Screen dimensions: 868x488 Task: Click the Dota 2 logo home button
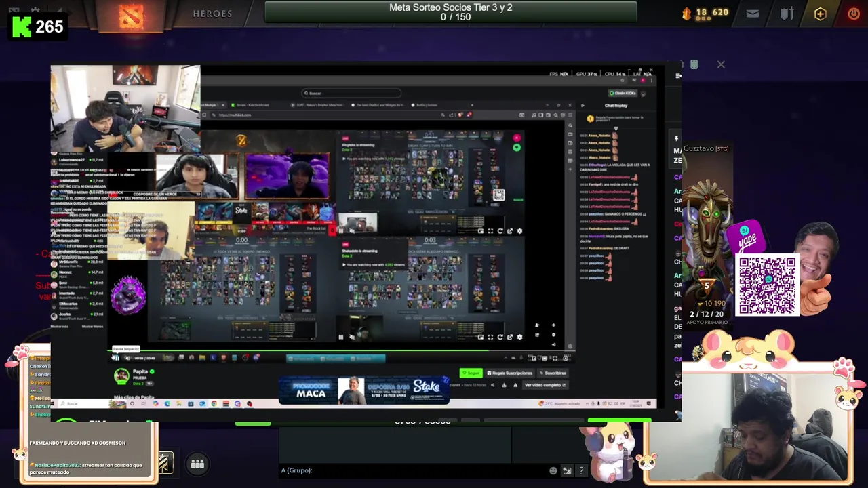131,16
